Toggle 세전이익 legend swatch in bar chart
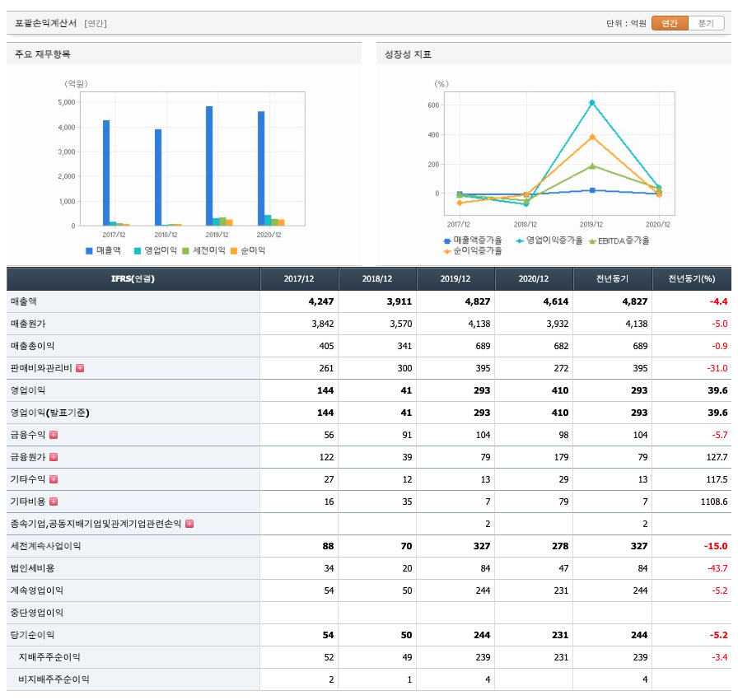Viewport: 738px width, 700px height. click(x=185, y=250)
